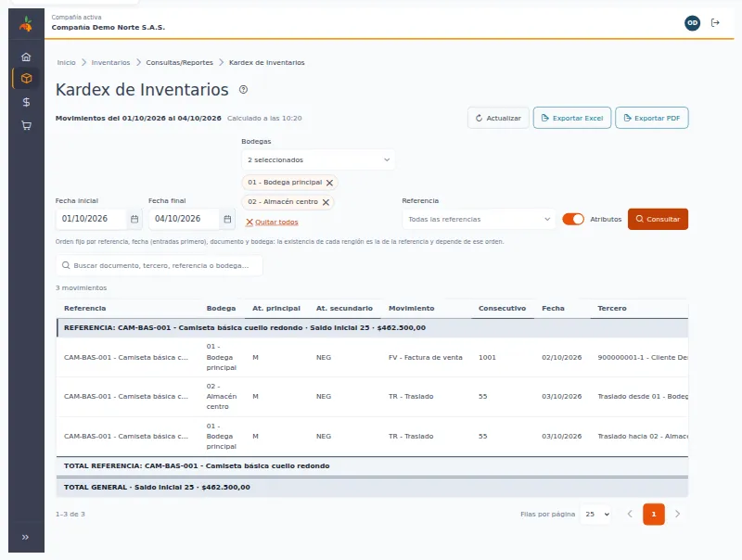Click Exportar Excel button
The image size is (742, 560).
pos(572,118)
